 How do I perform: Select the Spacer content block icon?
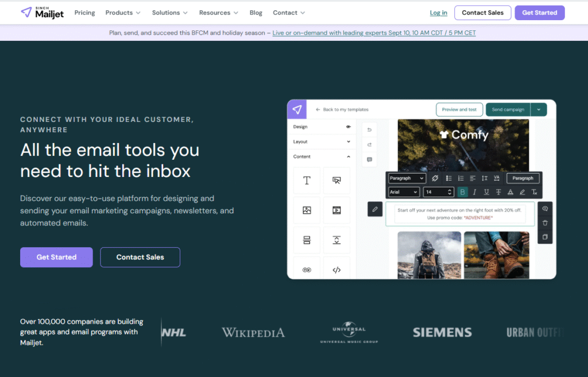pyautogui.click(x=336, y=240)
